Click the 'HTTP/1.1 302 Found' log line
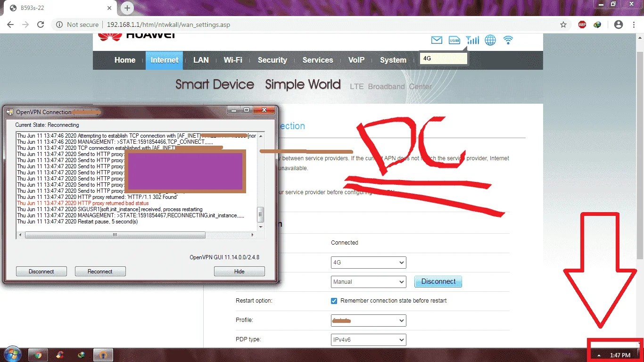Screen dimensions: 644x362 click(97, 197)
